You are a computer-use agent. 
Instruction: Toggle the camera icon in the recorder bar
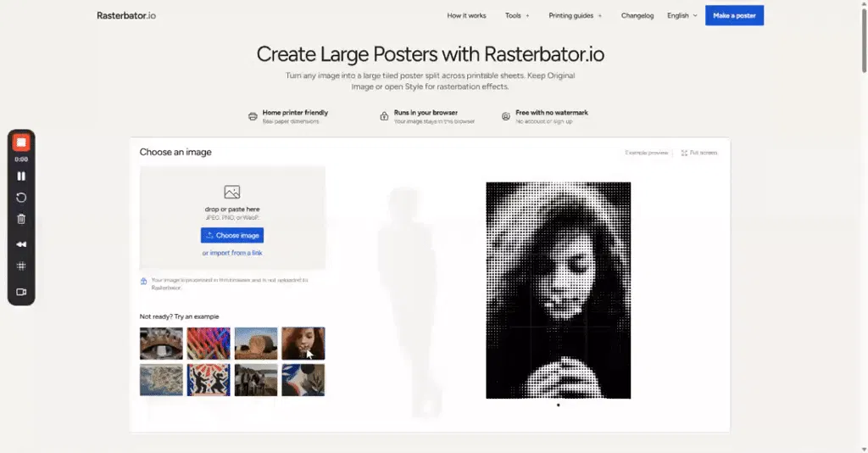tap(21, 292)
